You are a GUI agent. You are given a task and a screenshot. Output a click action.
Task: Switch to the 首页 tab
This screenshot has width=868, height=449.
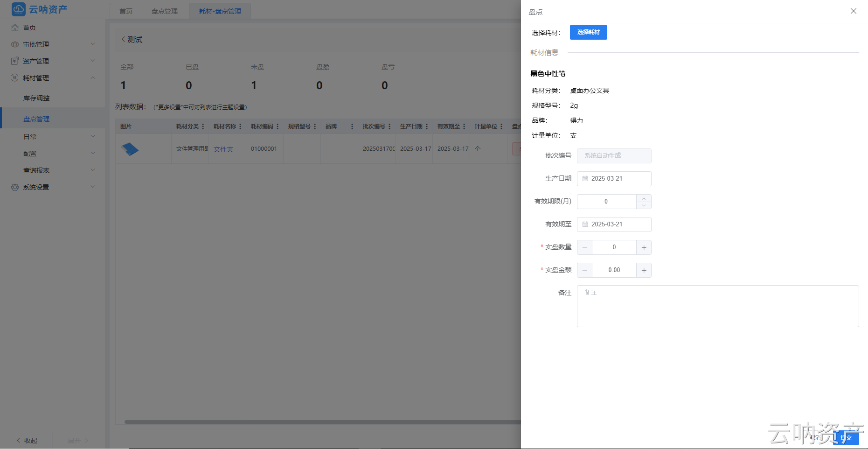[x=125, y=11]
